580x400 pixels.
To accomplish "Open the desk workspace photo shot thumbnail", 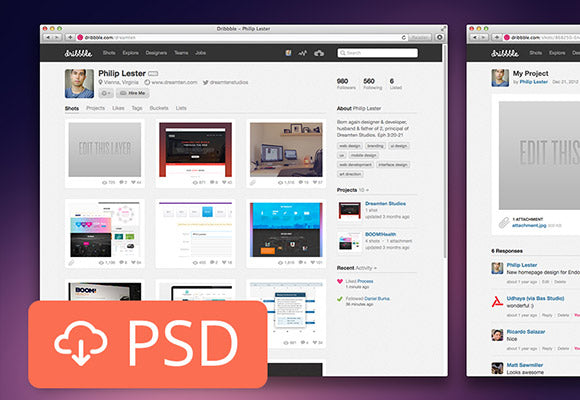I will 286,149.
